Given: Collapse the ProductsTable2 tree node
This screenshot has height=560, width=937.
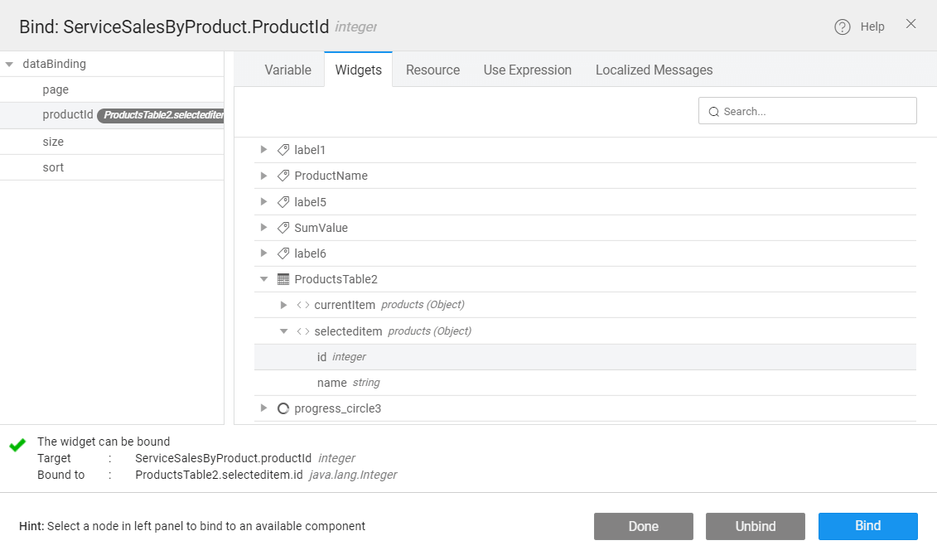Looking at the screenshot, I should pos(263,279).
